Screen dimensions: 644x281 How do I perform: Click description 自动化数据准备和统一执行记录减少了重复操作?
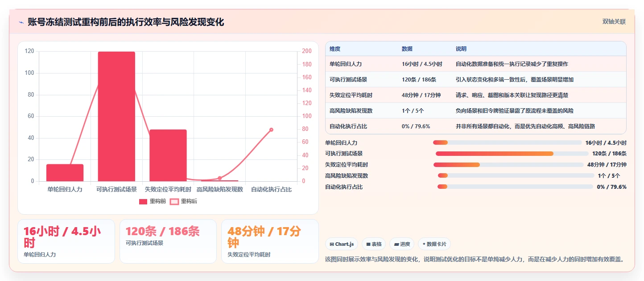click(x=512, y=64)
